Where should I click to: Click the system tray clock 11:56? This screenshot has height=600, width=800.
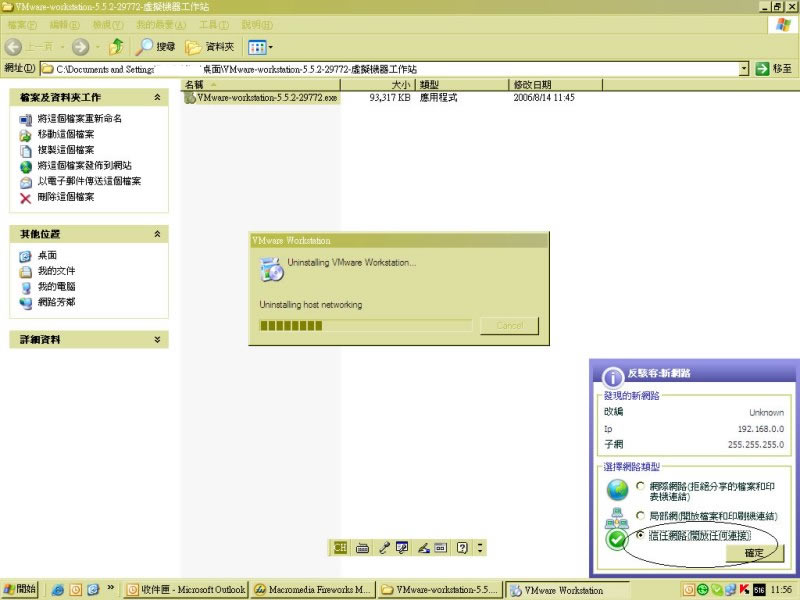point(781,590)
